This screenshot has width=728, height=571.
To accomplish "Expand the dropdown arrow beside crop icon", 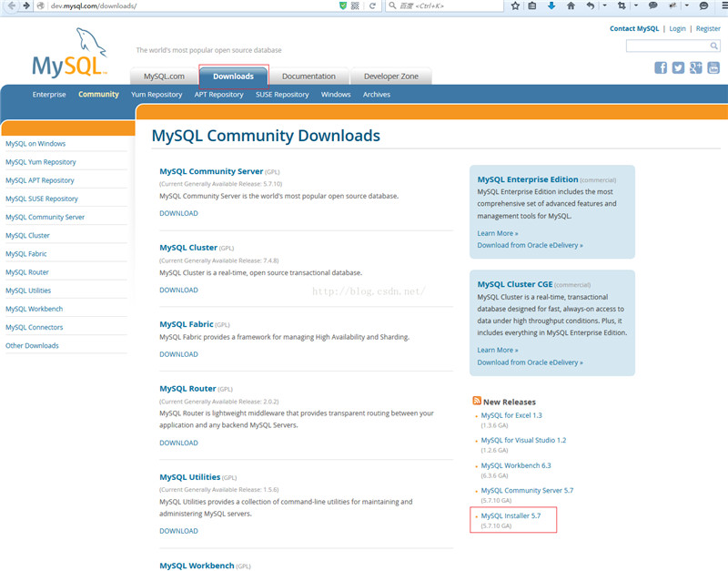I will pos(636,5).
